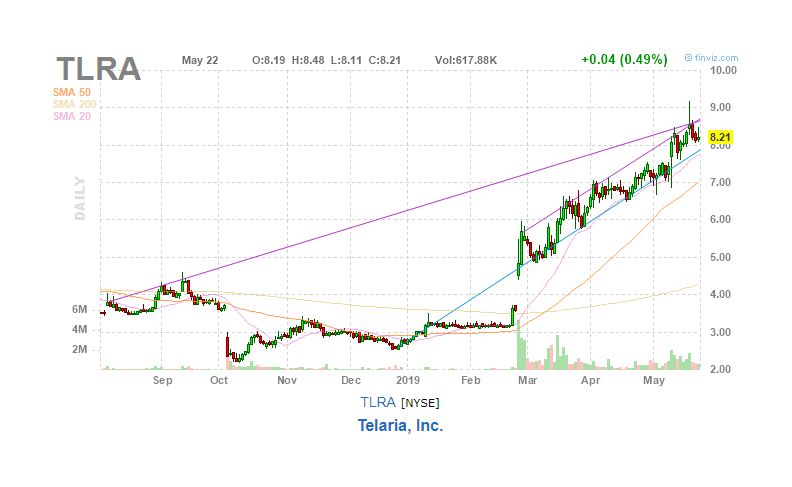
Task: Click the 10.00 price axis label
Action: (x=723, y=70)
